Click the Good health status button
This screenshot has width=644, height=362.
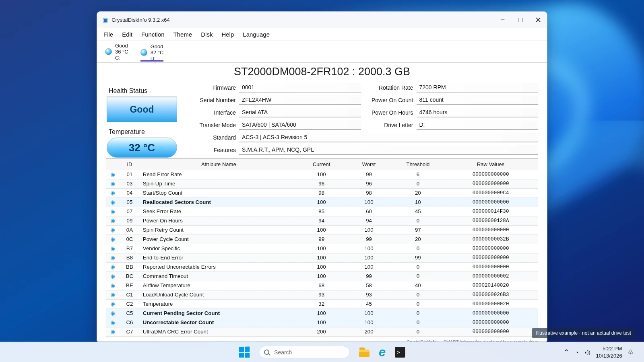click(142, 109)
